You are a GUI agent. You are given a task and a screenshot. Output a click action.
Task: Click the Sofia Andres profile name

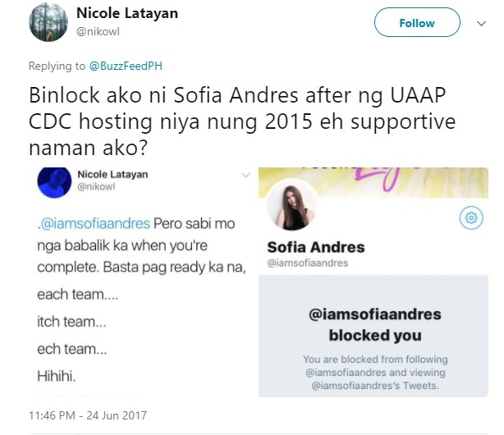point(316,247)
